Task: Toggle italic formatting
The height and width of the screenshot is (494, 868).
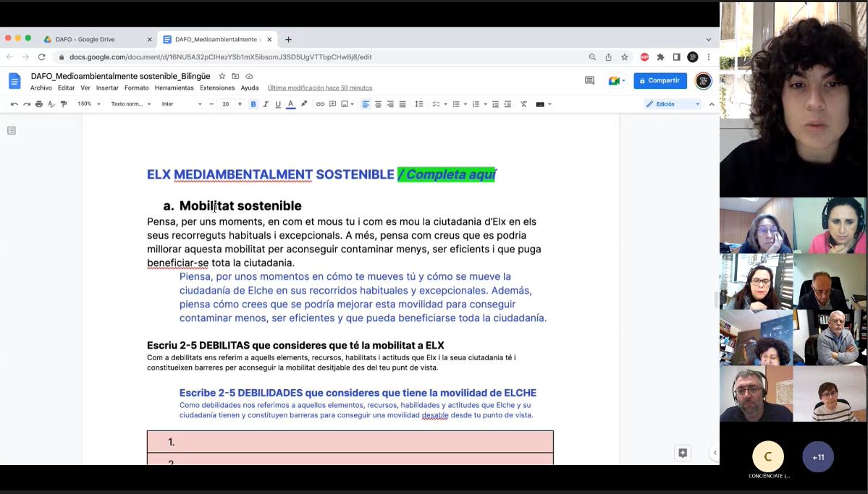Action: (x=266, y=104)
